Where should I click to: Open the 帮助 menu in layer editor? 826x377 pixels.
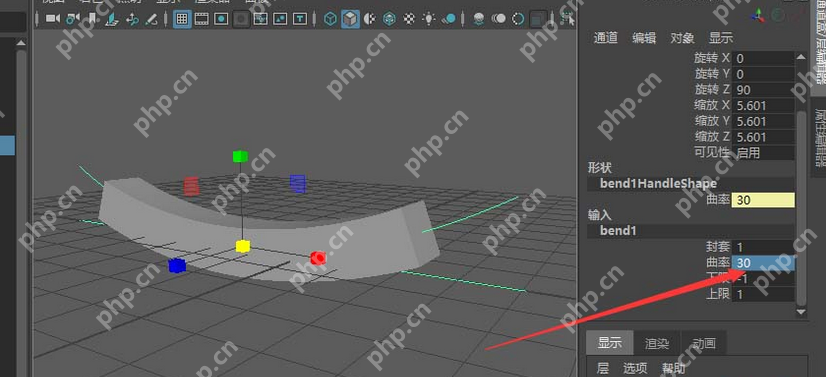[673, 369]
